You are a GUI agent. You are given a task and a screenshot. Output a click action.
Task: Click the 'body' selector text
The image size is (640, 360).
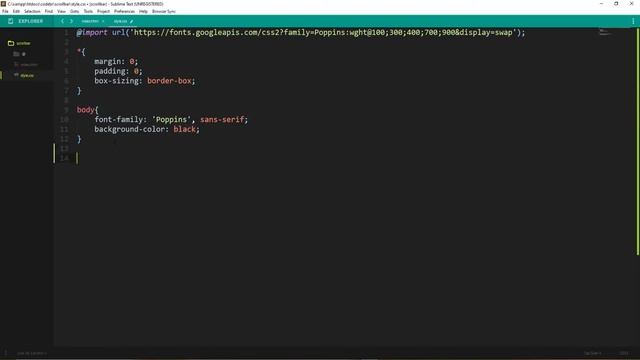(85, 110)
